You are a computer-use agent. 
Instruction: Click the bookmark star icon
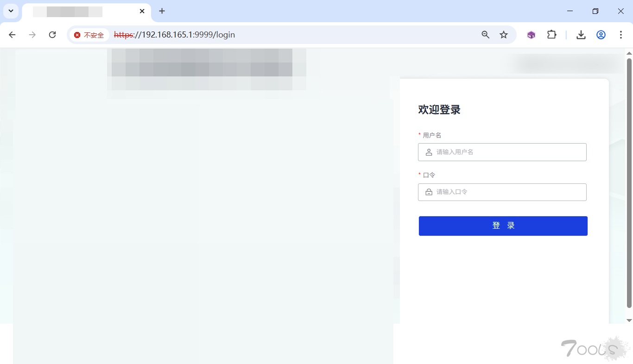click(x=504, y=35)
